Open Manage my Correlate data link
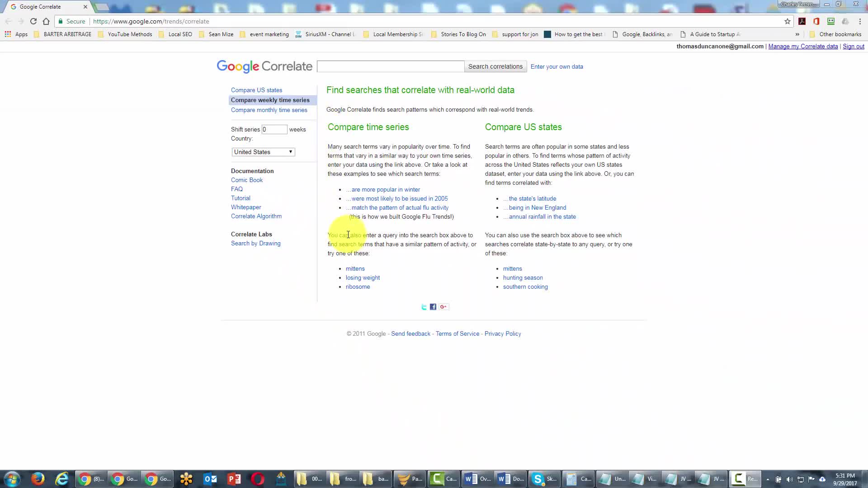This screenshot has width=868, height=488. tap(803, 47)
